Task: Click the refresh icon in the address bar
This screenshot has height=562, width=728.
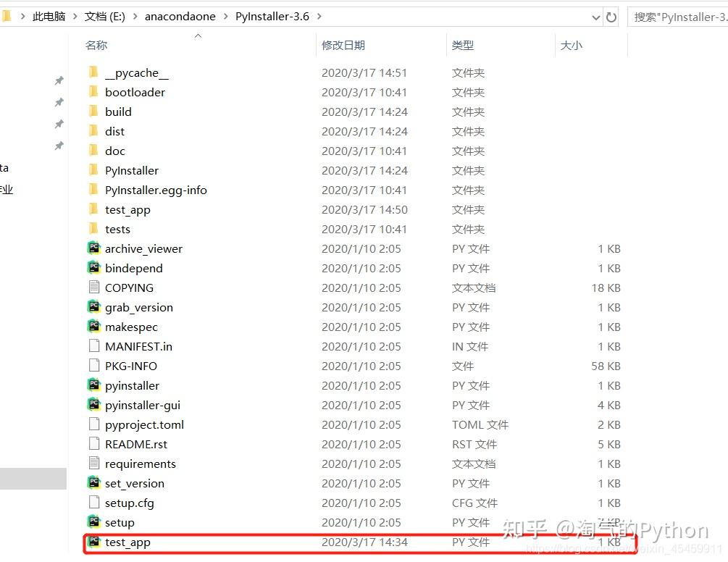Action: click(611, 16)
